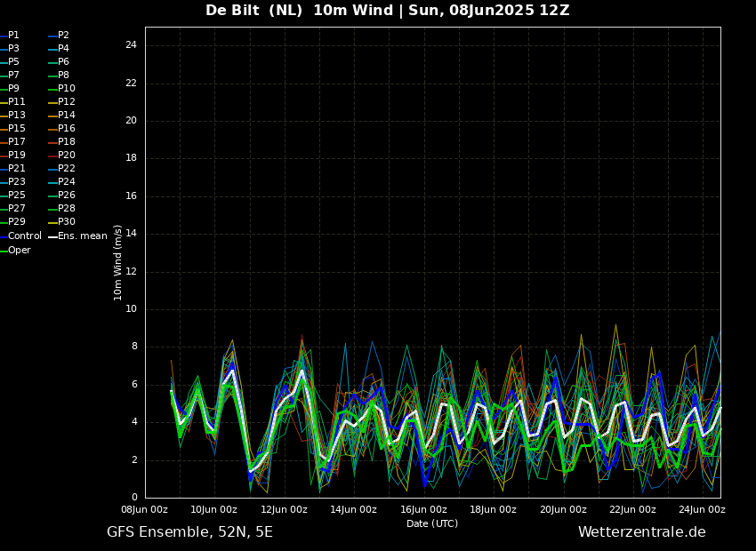Click the 24Jun 00z date tick

(x=702, y=510)
